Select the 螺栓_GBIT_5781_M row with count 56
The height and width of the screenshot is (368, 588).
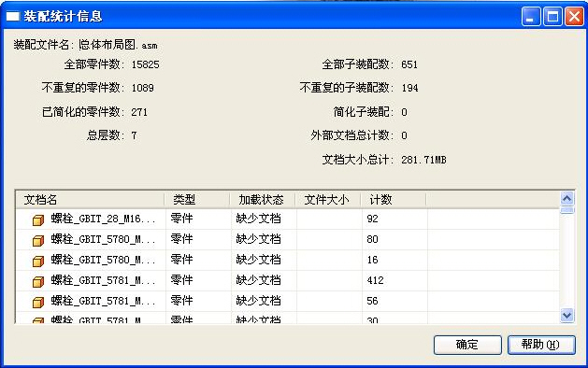point(288,302)
